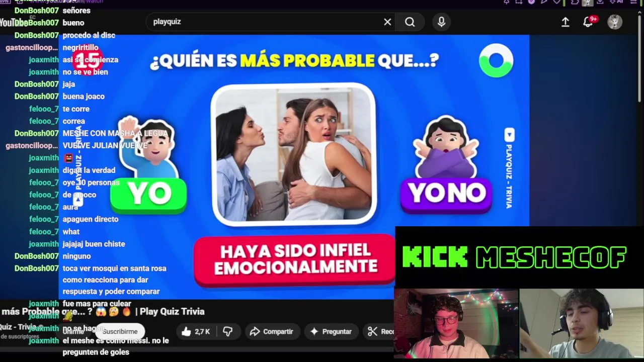Viewport: 644px width, 362px height.
Task: Like the video with 2,7 K
Action: pyautogui.click(x=195, y=331)
